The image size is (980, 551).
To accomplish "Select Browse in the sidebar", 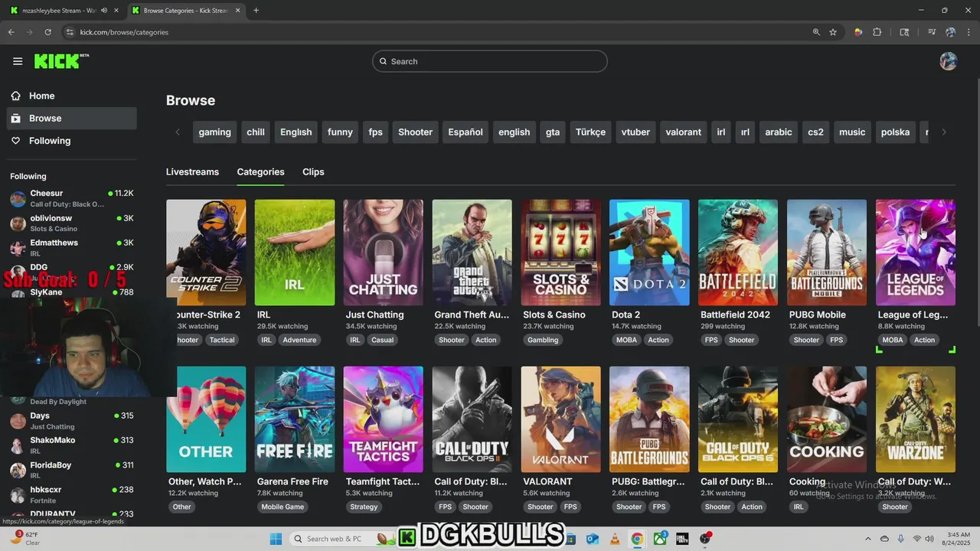I will point(71,118).
